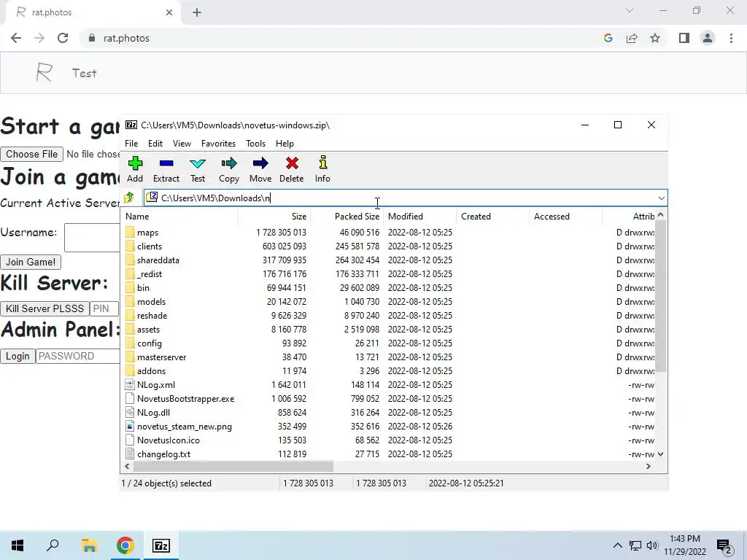Open volume control in system tray
The height and width of the screenshot is (560, 747).
(x=652, y=545)
